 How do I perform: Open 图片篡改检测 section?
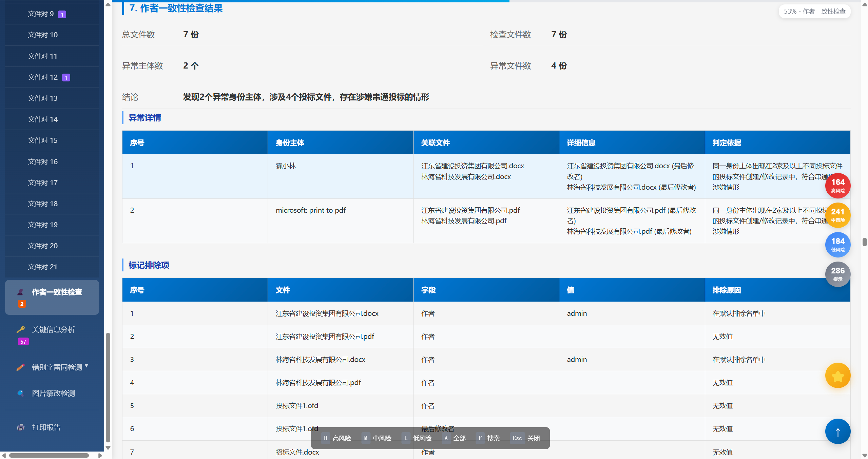tap(52, 393)
